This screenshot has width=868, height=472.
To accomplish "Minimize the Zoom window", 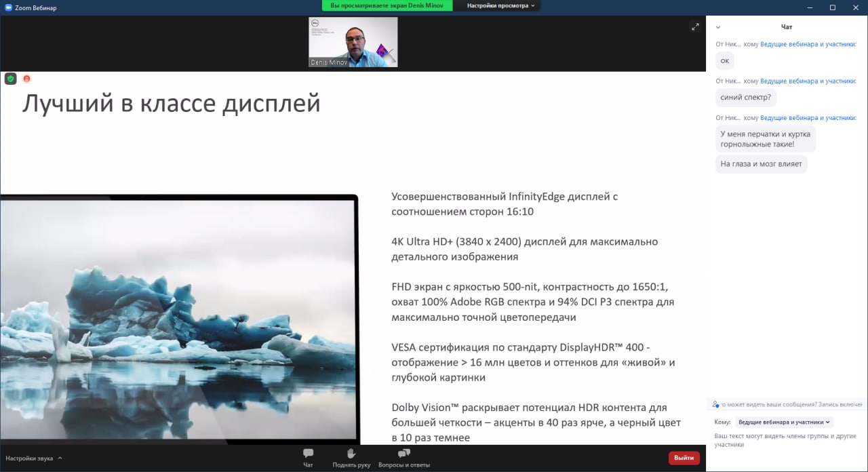I will click(810, 7).
